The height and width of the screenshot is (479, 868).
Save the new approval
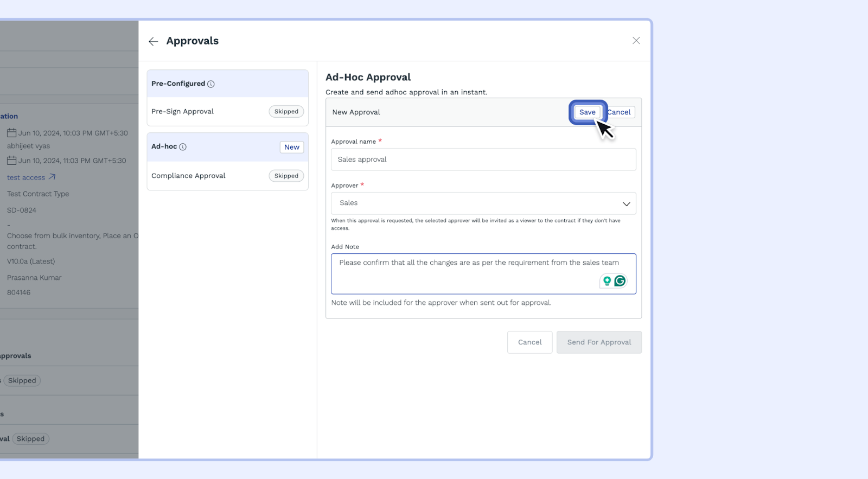tap(587, 112)
